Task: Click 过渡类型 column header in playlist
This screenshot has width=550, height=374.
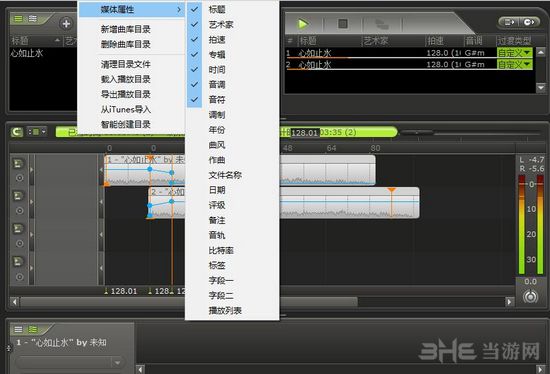Action: 515,41
